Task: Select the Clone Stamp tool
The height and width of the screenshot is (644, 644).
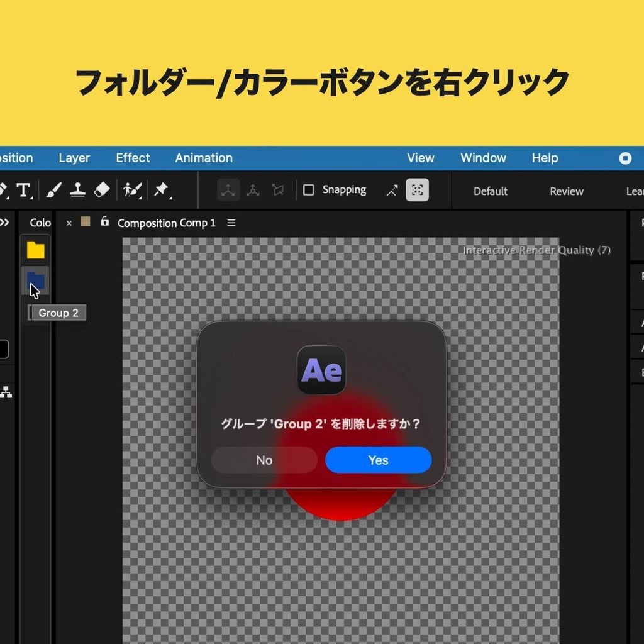Action: (77, 190)
